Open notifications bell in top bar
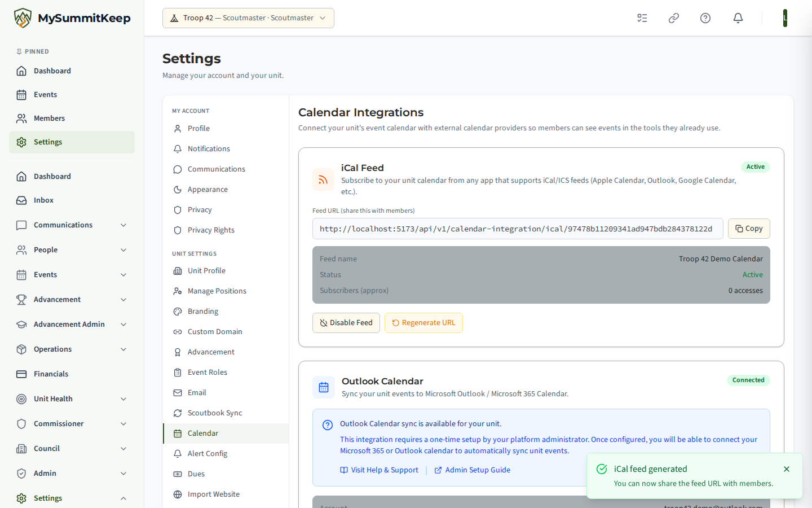This screenshot has height=508, width=812. point(738,18)
